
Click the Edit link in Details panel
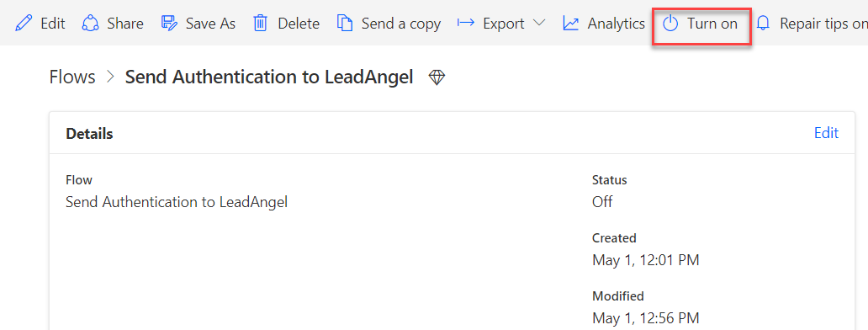(826, 133)
